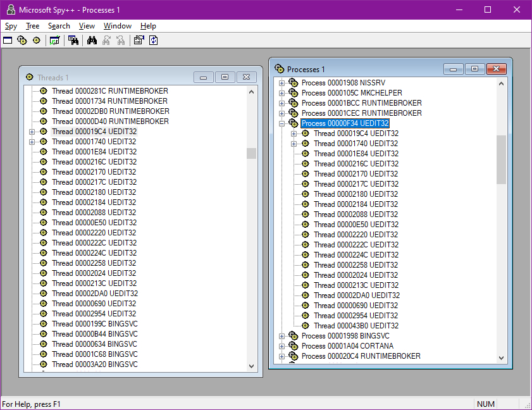Click the Log Messages toolbar icon
This screenshot has height=410, width=532.
(x=54, y=40)
